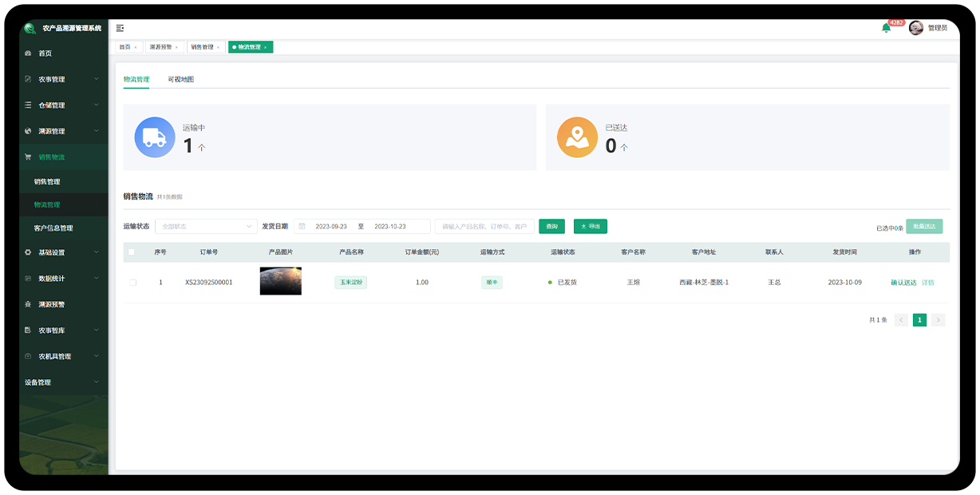The image size is (980, 495).
Task: Click the 销售物流 shopping cart icon
Action: click(28, 157)
